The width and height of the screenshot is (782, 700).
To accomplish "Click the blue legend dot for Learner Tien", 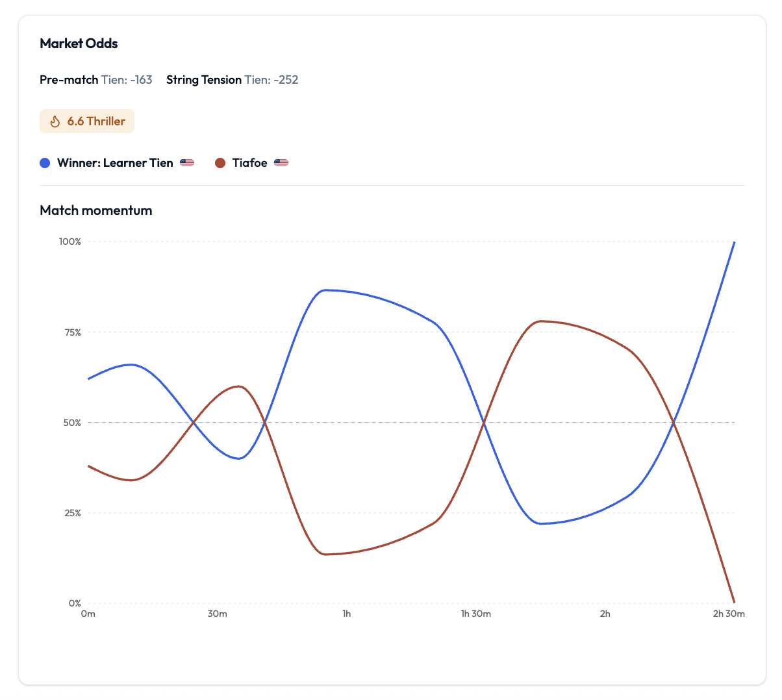I will [x=45, y=163].
